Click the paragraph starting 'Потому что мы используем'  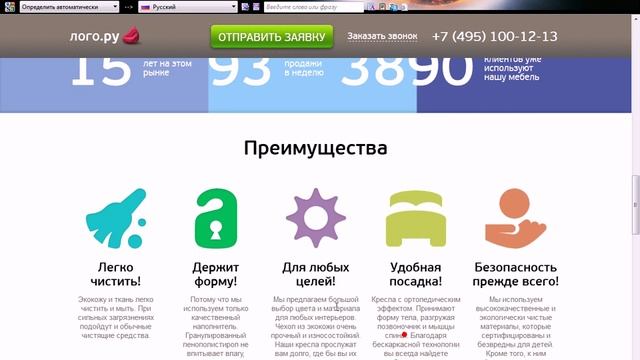[x=216, y=327]
